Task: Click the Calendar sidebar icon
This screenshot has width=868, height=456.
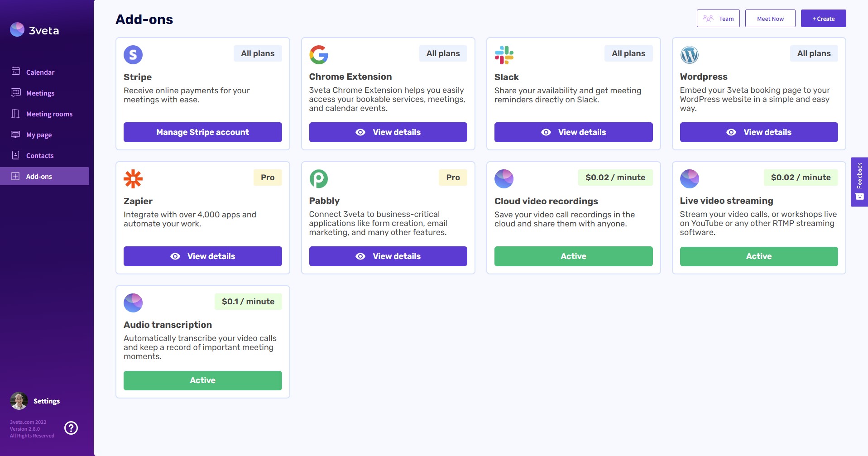Action: pyautogui.click(x=16, y=71)
